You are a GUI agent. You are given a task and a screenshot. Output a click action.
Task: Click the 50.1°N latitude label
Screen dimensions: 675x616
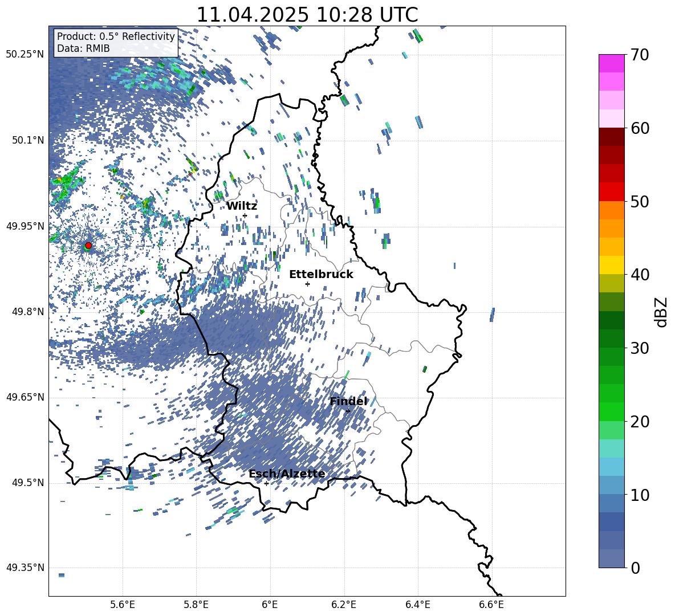(x=27, y=140)
